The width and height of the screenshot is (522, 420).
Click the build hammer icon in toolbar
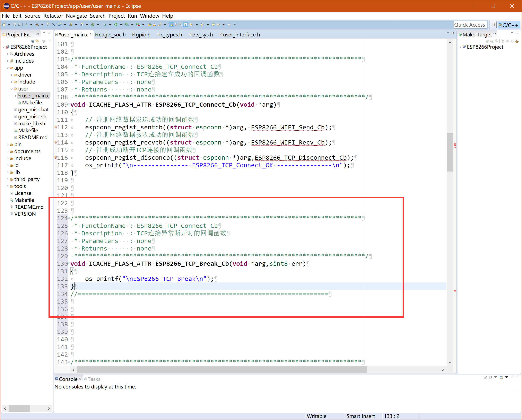tap(37, 24)
